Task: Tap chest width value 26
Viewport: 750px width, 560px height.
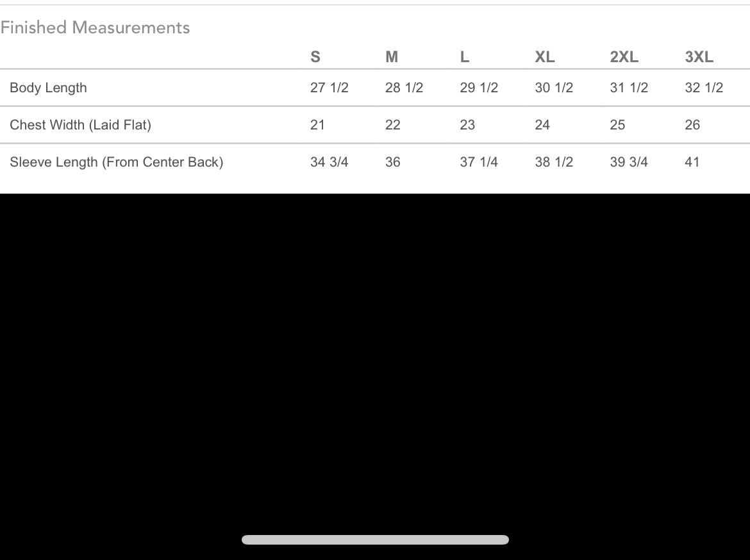Action: (x=692, y=125)
